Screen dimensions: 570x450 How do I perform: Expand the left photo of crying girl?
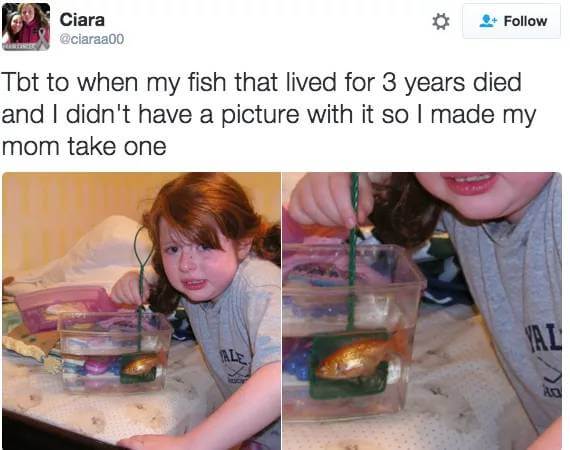[x=141, y=311]
